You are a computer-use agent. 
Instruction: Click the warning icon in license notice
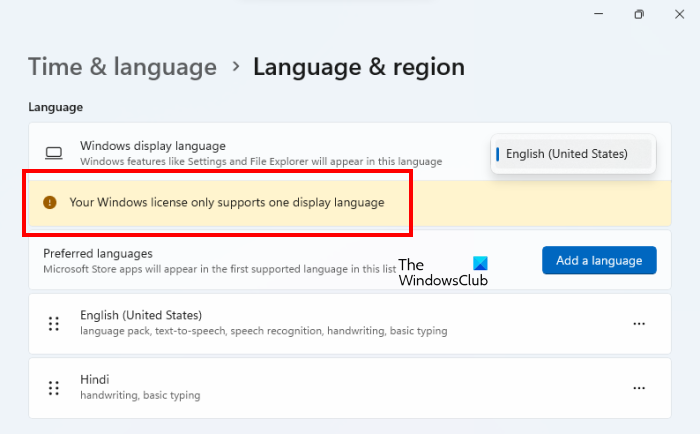coord(50,202)
